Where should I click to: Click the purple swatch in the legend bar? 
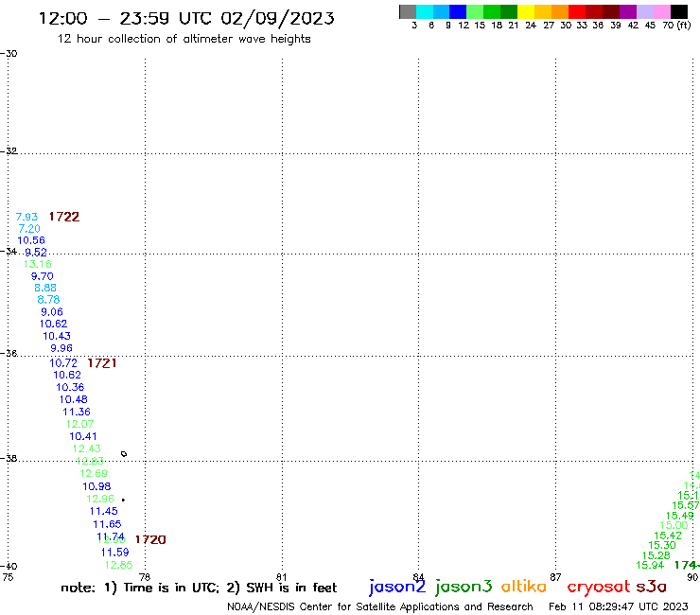click(x=628, y=11)
